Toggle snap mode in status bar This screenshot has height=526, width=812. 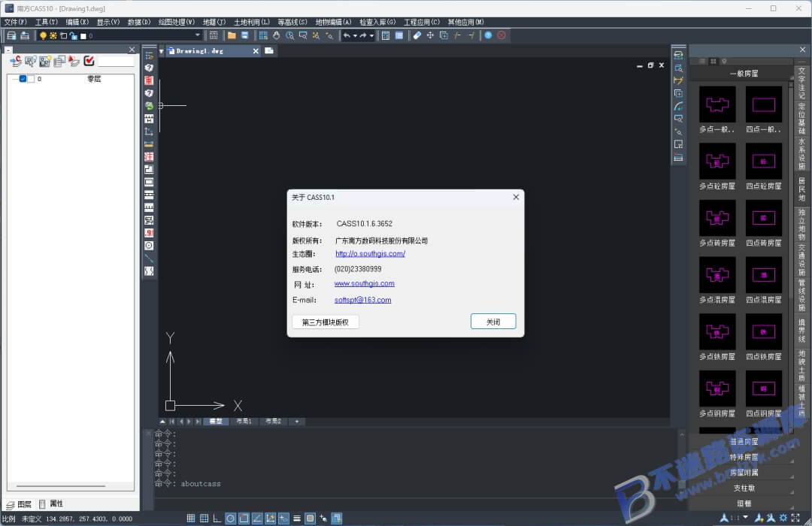pos(204,518)
